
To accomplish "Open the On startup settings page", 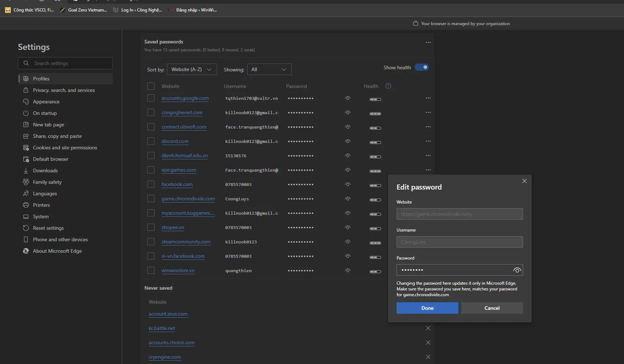I will click(x=45, y=113).
